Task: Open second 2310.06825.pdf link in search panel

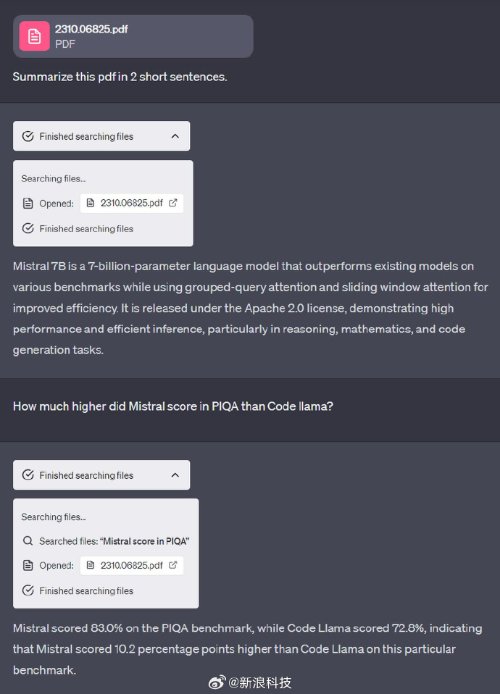Action: click(x=131, y=565)
